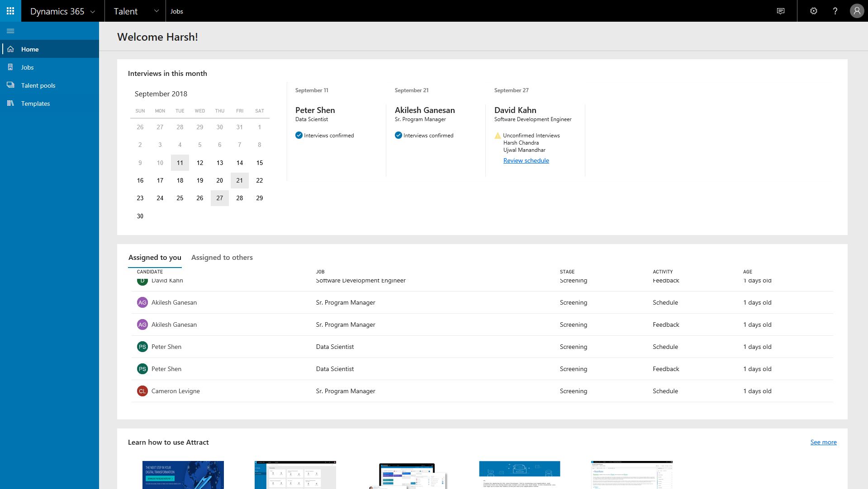This screenshot has width=868, height=489.
Task: Expand the Talent module dropdown
Action: tap(156, 11)
